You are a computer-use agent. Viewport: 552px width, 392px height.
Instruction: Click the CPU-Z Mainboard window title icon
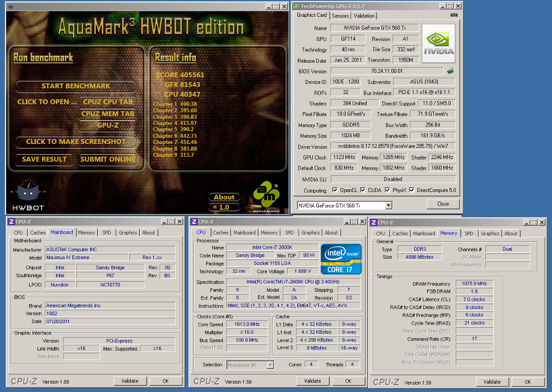(x=11, y=222)
